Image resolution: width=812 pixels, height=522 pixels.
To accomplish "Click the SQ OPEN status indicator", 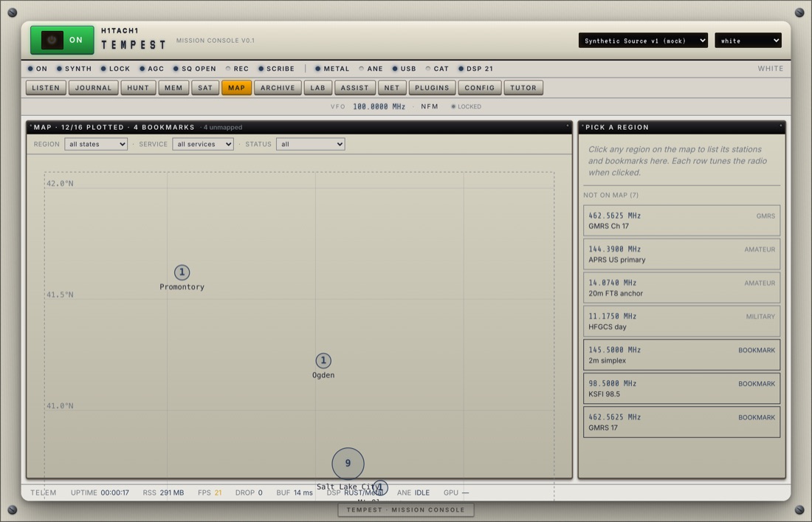I will [195, 69].
